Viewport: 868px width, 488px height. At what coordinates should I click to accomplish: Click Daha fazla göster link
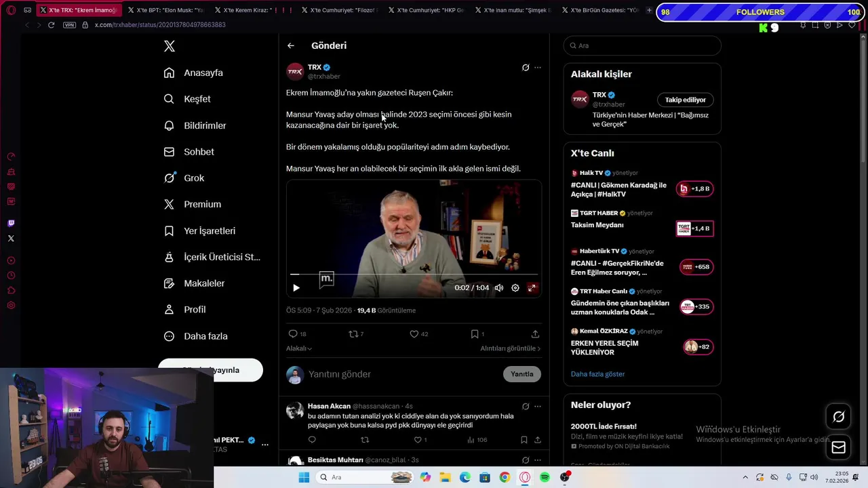(597, 374)
